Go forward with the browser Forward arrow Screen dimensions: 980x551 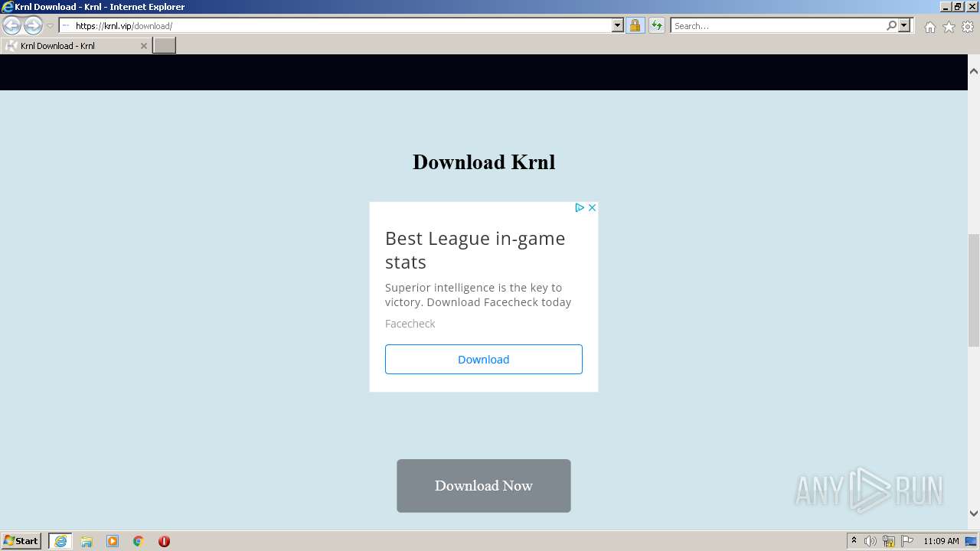33,25
